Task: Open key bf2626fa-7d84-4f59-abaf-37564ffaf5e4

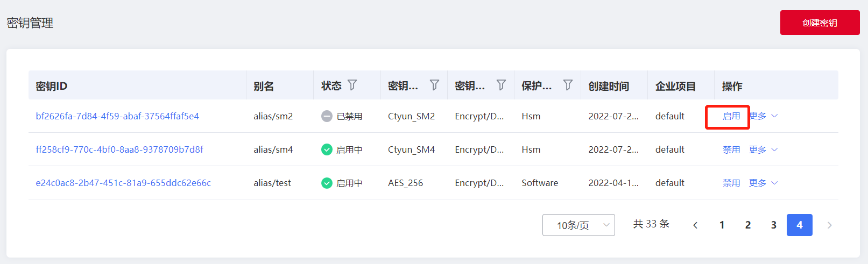Action: point(117,116)
